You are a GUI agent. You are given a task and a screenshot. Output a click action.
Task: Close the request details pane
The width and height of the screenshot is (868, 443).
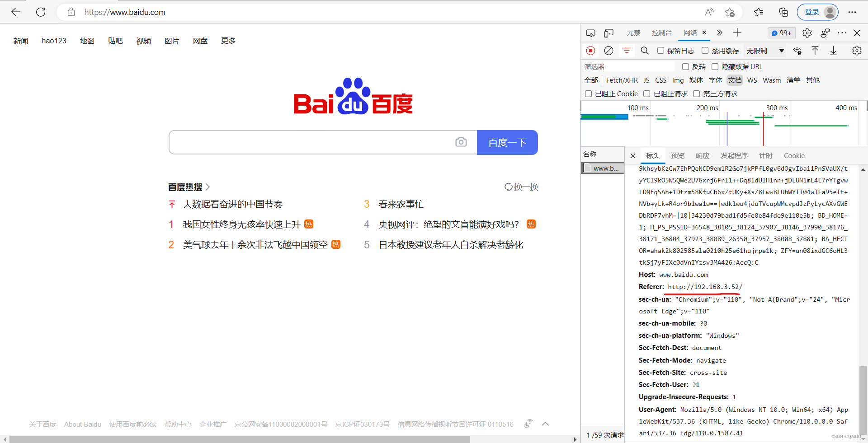click(x=633, y=156)
